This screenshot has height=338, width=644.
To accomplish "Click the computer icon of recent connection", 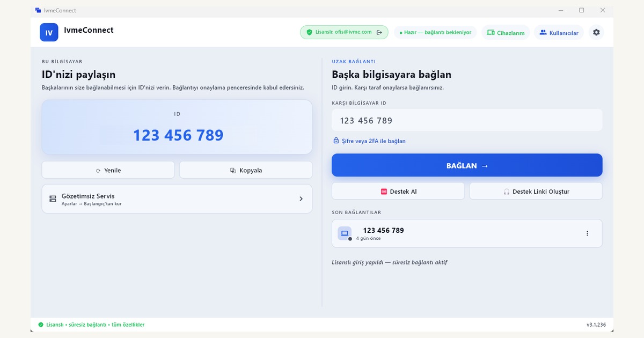I will 345,233.
